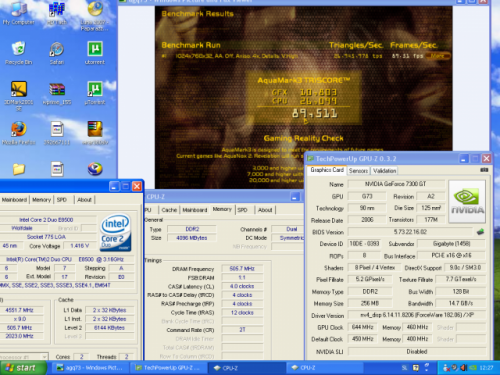This screenshot has height=375, width=500.
Task: Click the Intel Core 2 Duo logo in CPU-Z
Action: click(115, 233)
